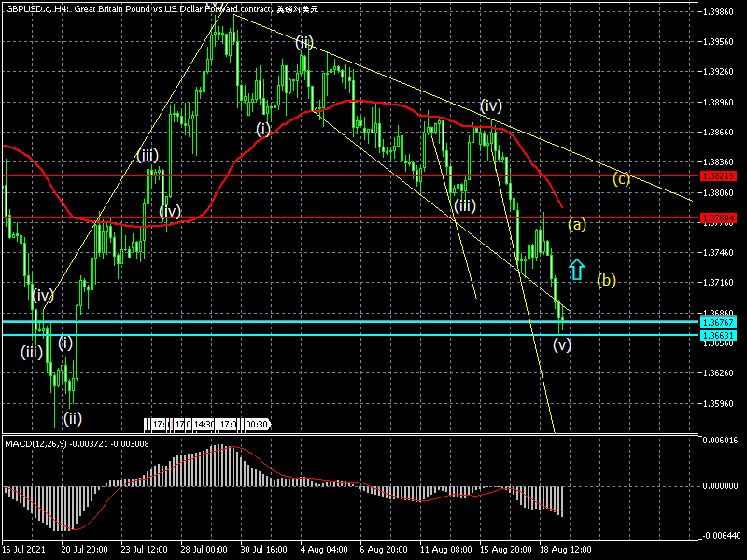Viewport: 747px width, 560px height.
Task: Click the red 1.38219 price tag
Action: click(721, 175)
